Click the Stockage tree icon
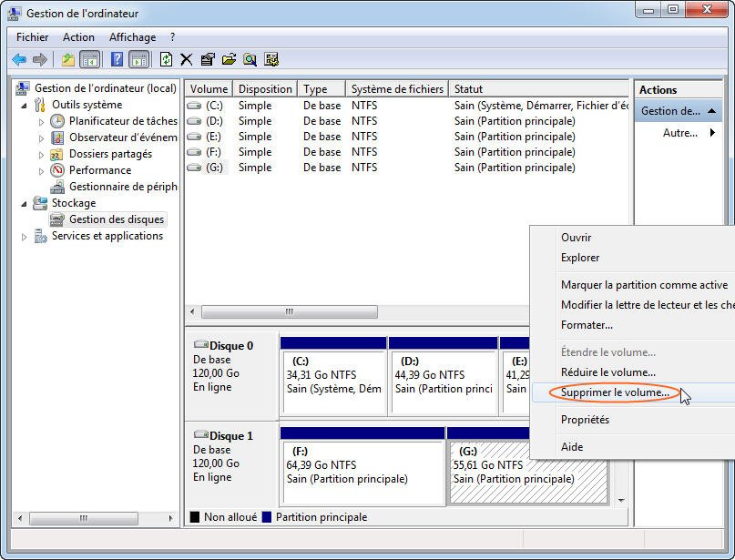The width and height of the screenshot is (735, 560). tap(40, 203)
